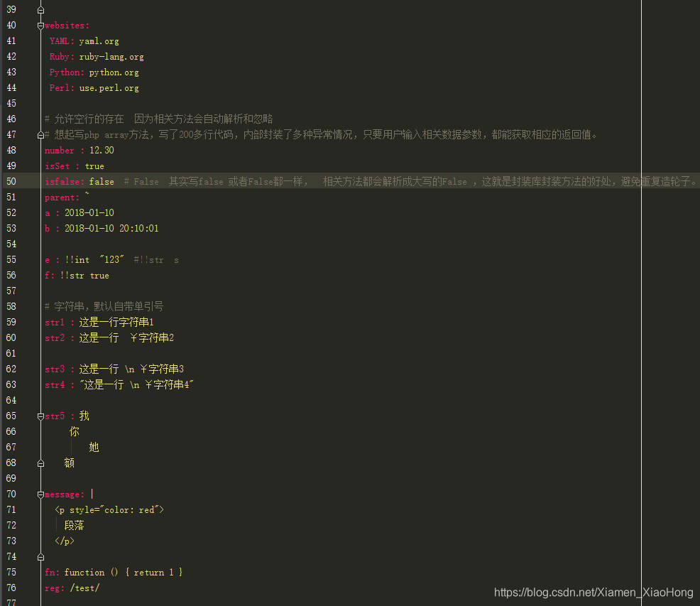Viewport: 700px width, 606px height.
Task: Click the fold end marker at line 68
Action: (40, 463)
